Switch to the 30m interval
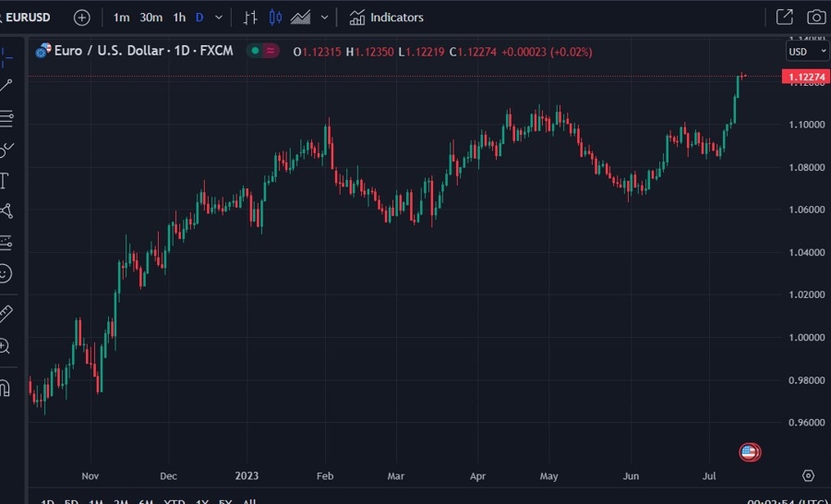The image size is (831, 504). point(151,18)
